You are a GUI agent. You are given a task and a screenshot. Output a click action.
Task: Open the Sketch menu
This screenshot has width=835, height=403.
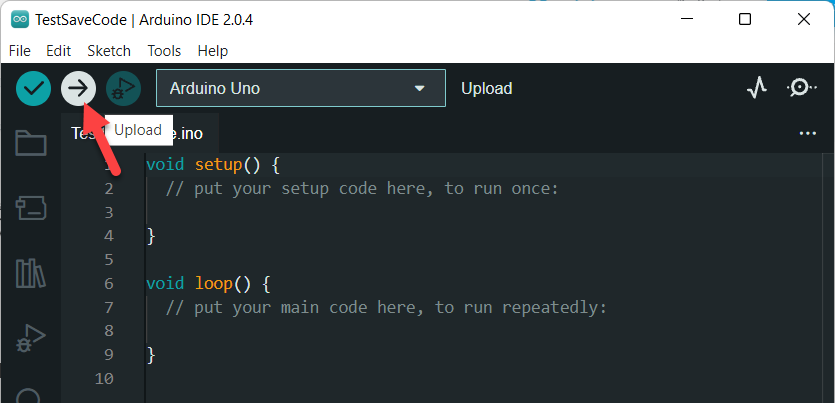tap(109, 51)
